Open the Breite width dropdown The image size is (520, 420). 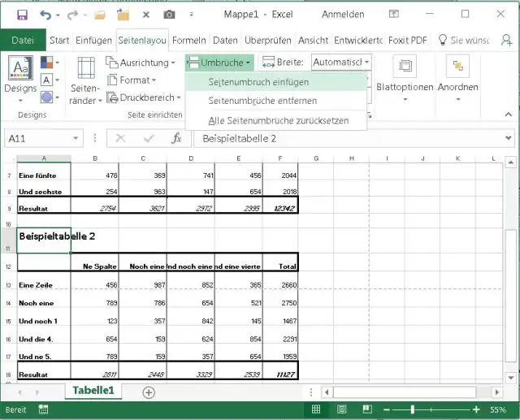tap(341, 63)
